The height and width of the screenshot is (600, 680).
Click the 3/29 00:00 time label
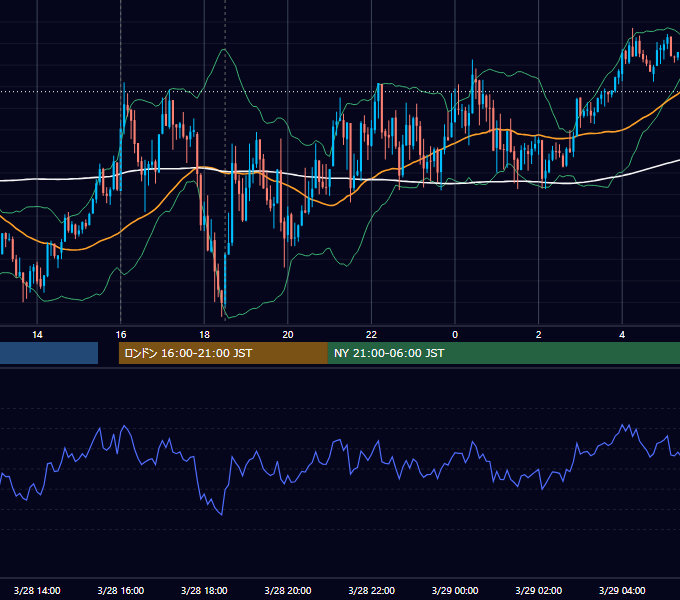click(455, 590)
